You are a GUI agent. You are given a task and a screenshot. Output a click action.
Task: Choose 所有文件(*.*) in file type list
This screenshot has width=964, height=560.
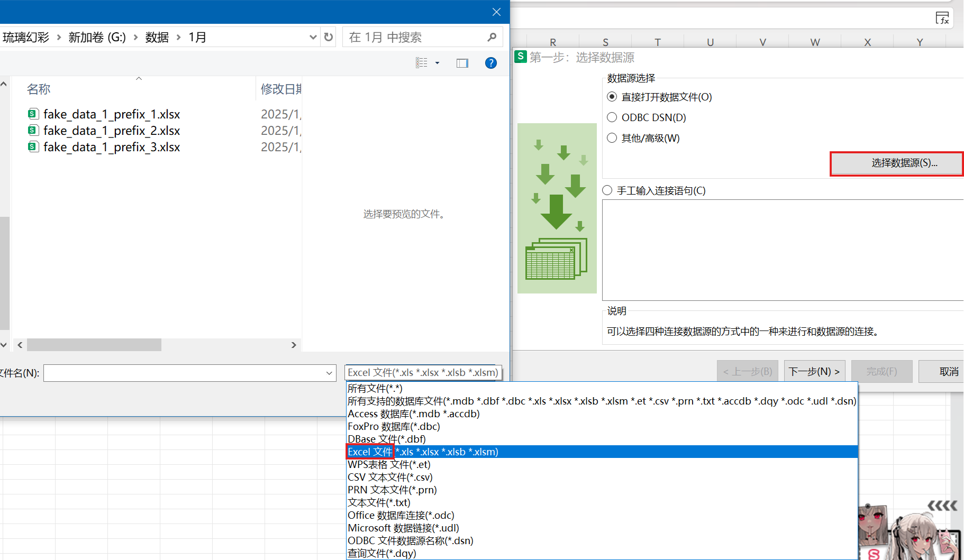coord(375,388)
